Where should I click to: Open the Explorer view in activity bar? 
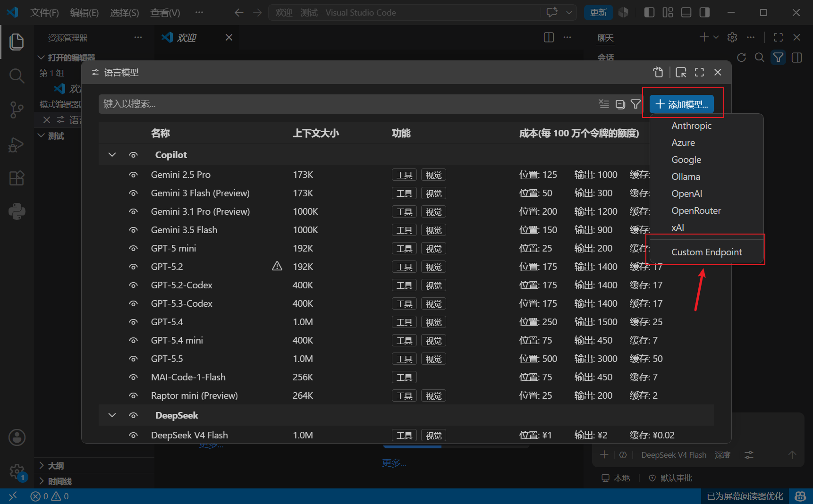17,42
